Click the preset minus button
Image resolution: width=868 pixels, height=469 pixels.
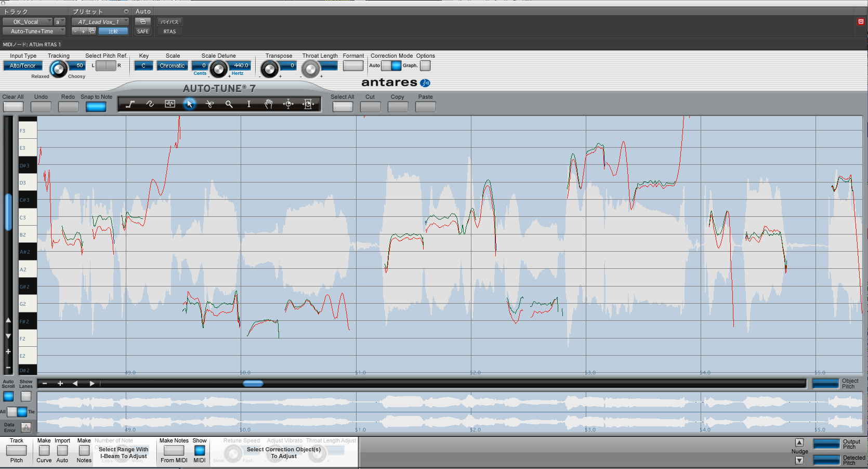[x=75, y=31]
